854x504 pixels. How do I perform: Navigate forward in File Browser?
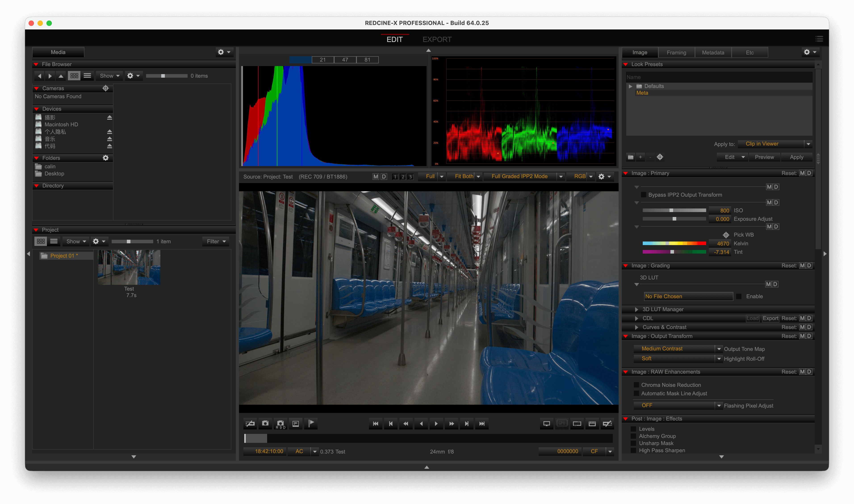coord(50,76)
